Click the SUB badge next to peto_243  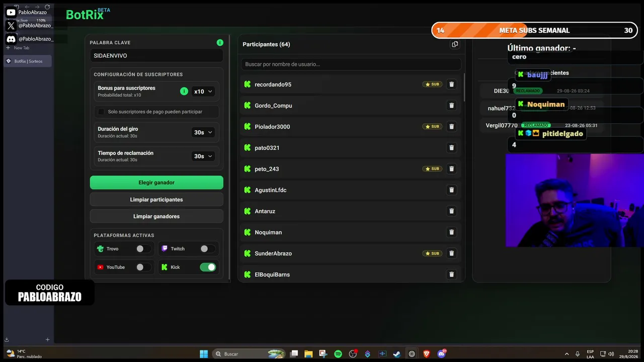pos(432,169)
